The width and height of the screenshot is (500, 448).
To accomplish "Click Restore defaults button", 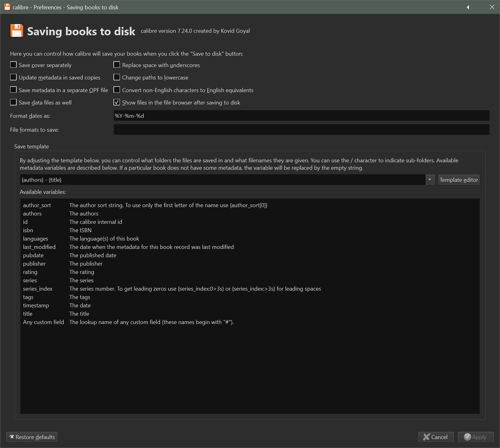I will 32,437.
